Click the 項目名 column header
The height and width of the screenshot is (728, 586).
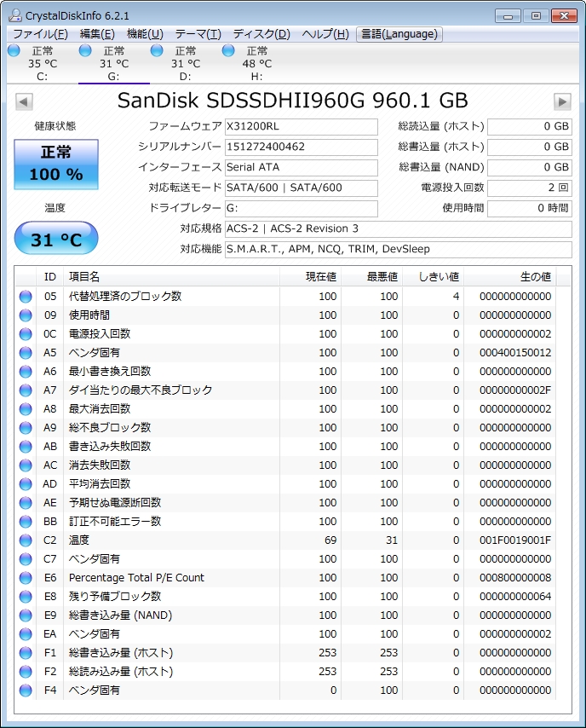[171, 277]
